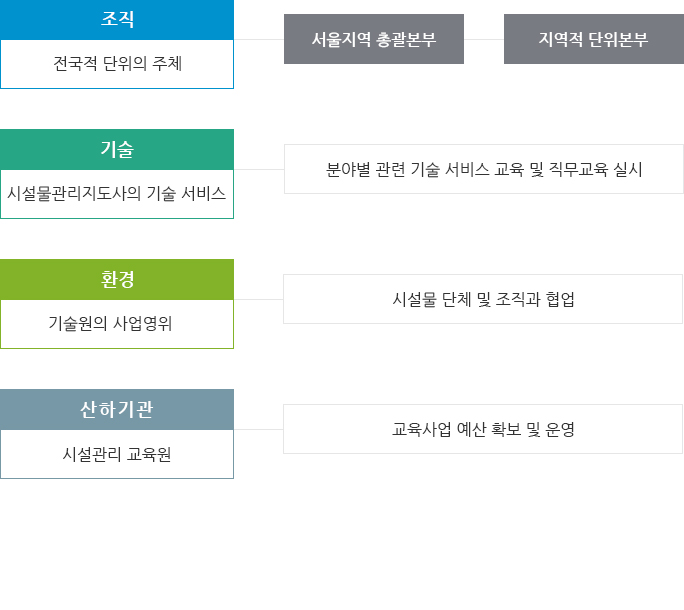Image resolution: width=684 pixels, height=610 pixels.
Task: Select the 시설관리 교육원 box
Action: click(x=117, y=454)
